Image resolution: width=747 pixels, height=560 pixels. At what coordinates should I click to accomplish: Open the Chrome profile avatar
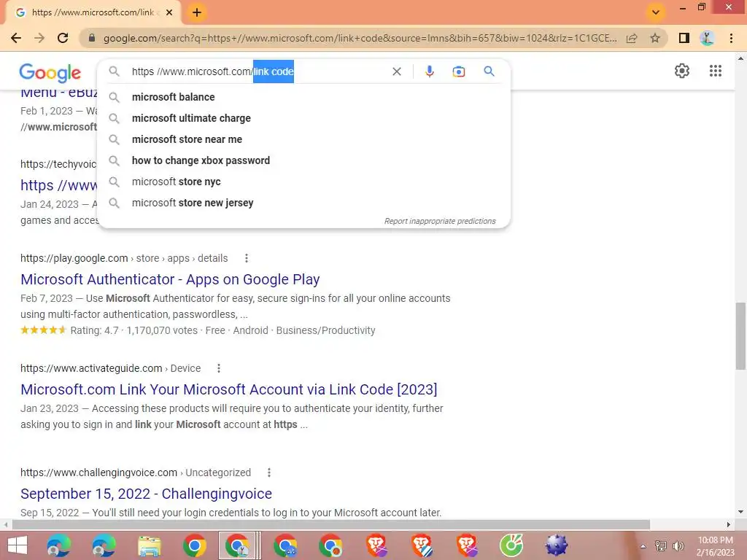(x=707, y=38)
